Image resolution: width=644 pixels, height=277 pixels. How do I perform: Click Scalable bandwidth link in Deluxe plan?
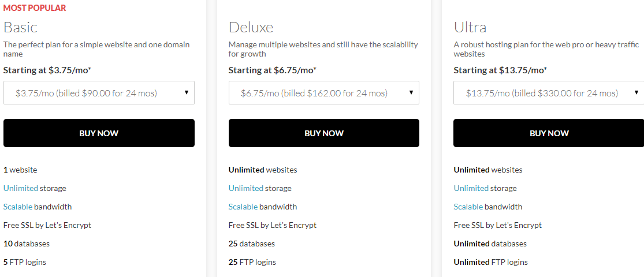point(243,207)
